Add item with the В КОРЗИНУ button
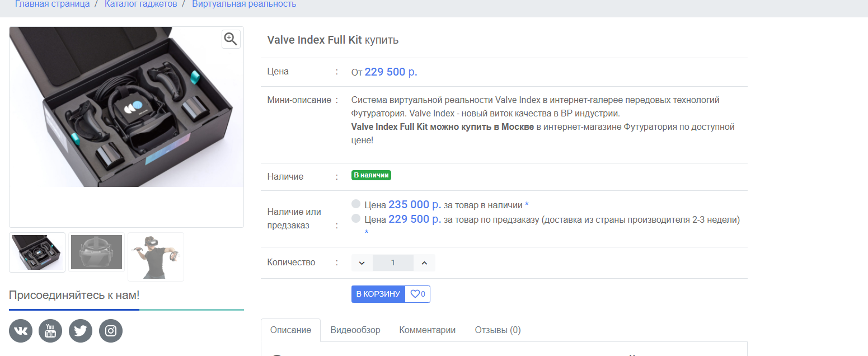This screenshot has height=356, width=868. click(378, 294)
